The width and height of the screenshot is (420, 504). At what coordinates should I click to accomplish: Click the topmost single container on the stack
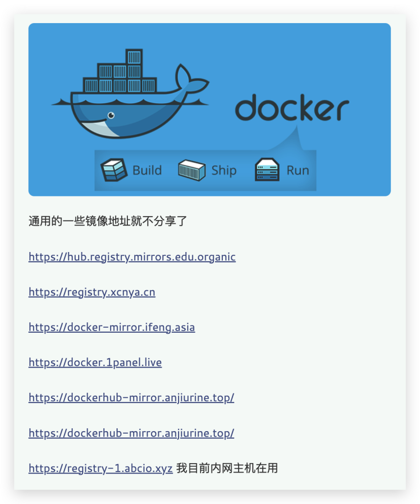pos(134,57)
